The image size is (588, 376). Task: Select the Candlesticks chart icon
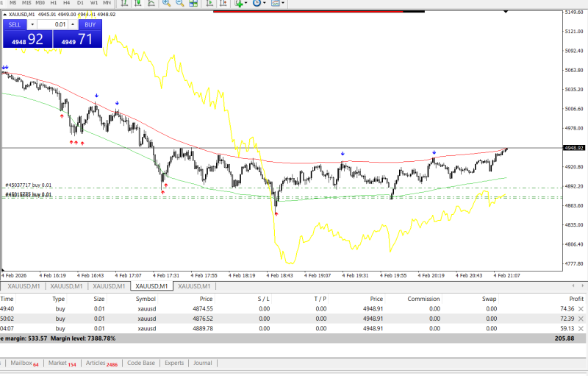point(137,3)
